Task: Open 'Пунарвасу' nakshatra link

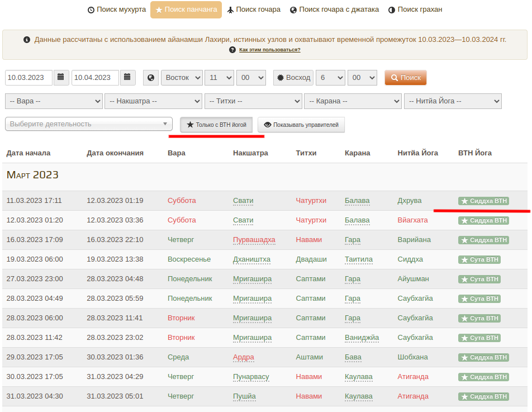Action: (251, 377)
